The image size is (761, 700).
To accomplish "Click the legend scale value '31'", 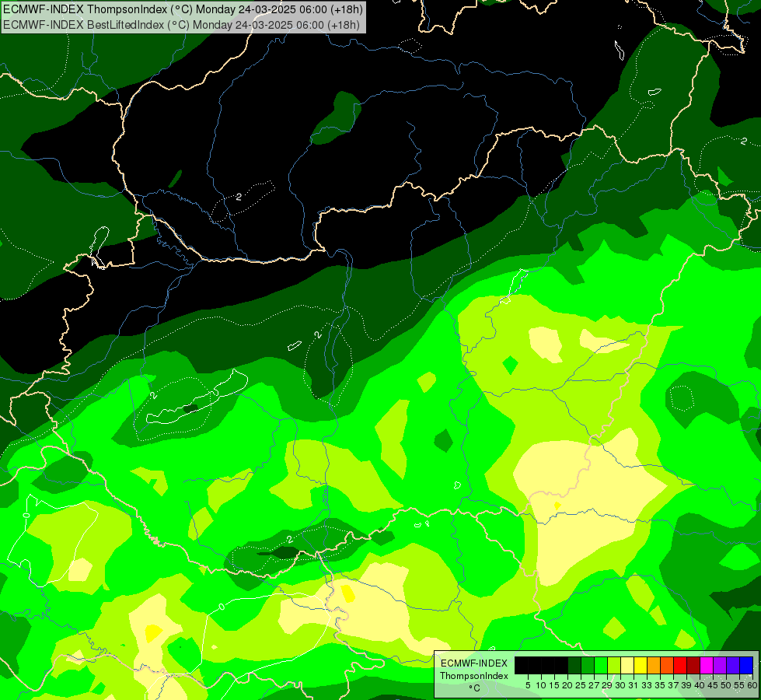I will pyautogui.click(x=634, y=685).
